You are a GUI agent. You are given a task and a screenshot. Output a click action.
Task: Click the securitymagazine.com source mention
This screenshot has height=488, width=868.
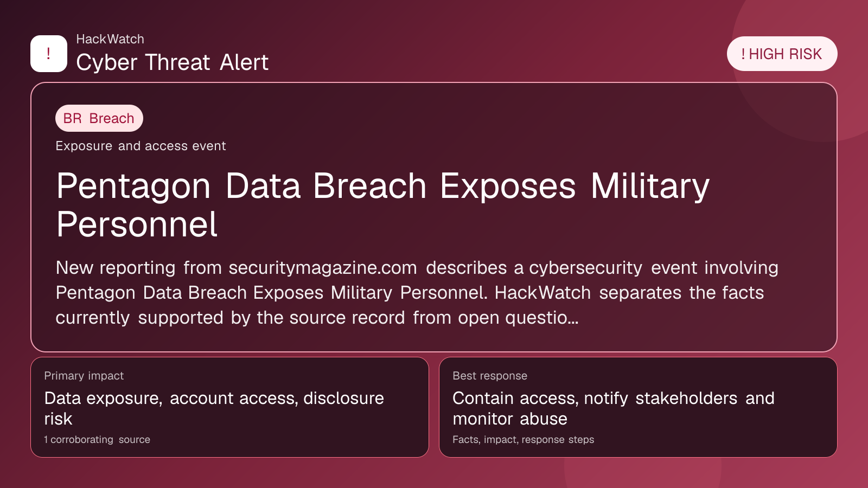[323, 268]
